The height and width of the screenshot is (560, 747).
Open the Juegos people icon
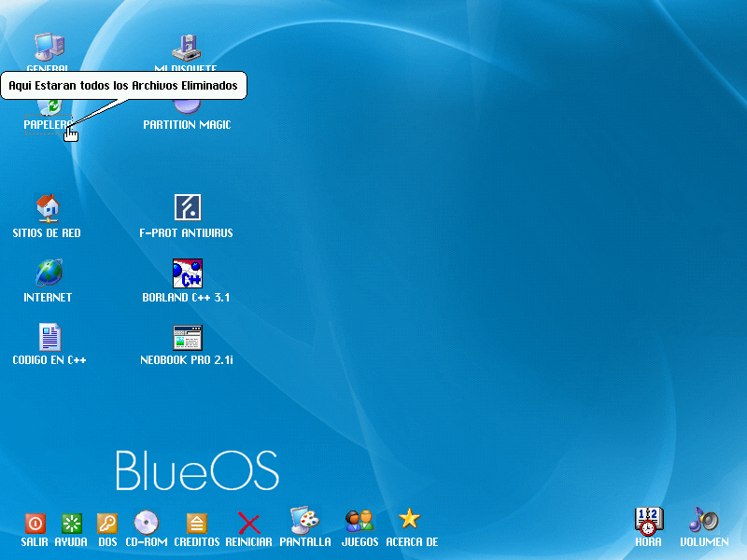pyautogui.click(x=359, y=521)
